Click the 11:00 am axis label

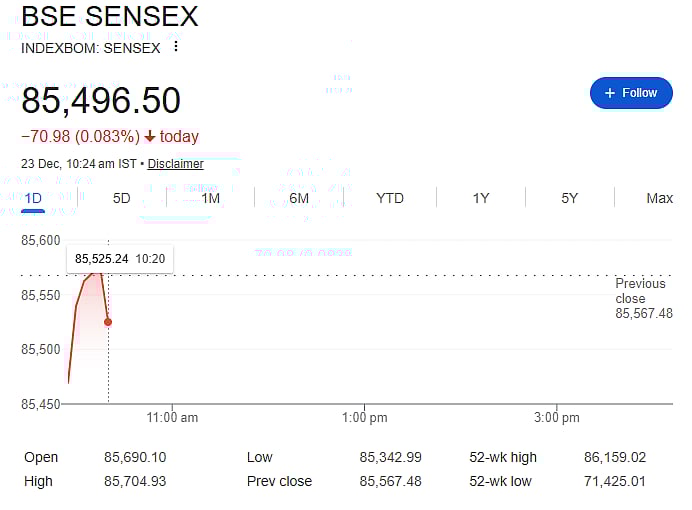[x=173, y=417]
